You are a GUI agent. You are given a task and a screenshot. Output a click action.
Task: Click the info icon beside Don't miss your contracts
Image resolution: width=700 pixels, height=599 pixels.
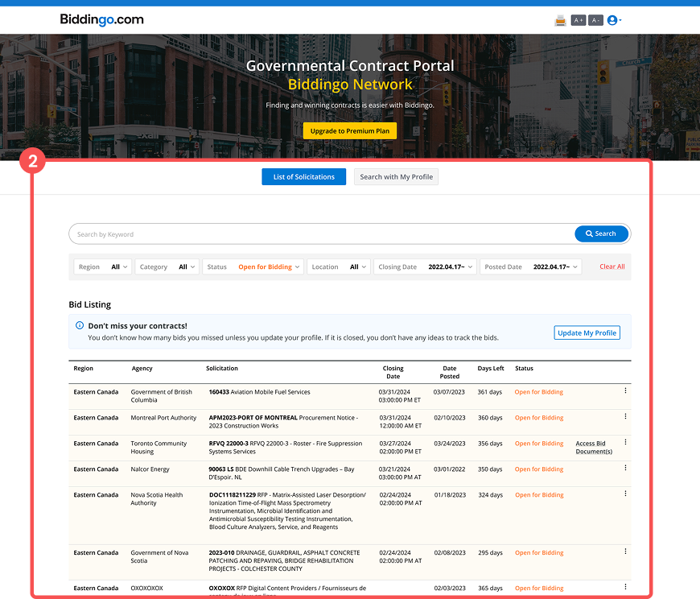pyautogui.click(x=80, y=325)
